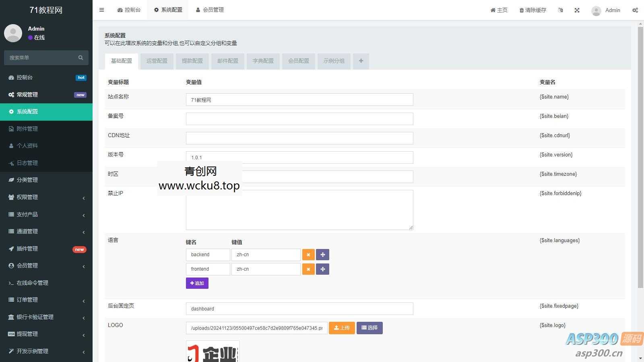This screenshot has height=362, width=644.
Task: Open the 系统配置 sidebar icon
Action: [11, 111]
